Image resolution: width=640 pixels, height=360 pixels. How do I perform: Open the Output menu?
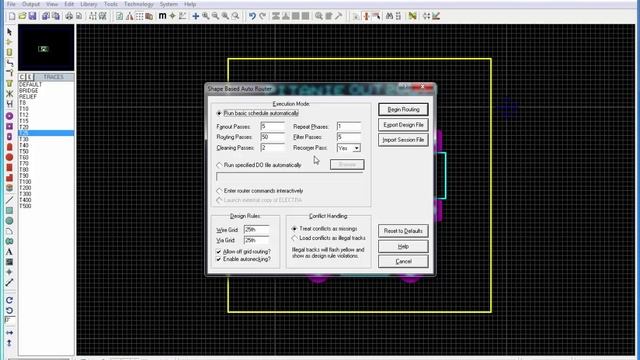[31, 4]
